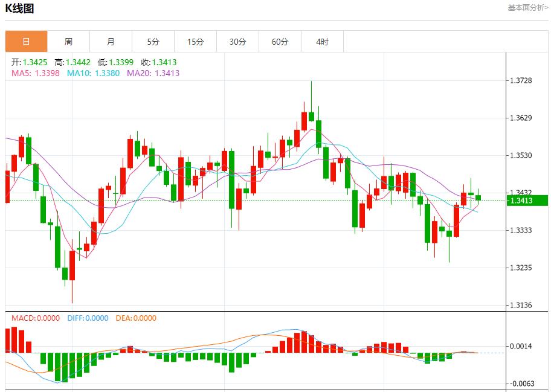Click the 高:1.3442 high price label
Image resolution: width=551 pixels, height=392 pixels.
point(74,61)
